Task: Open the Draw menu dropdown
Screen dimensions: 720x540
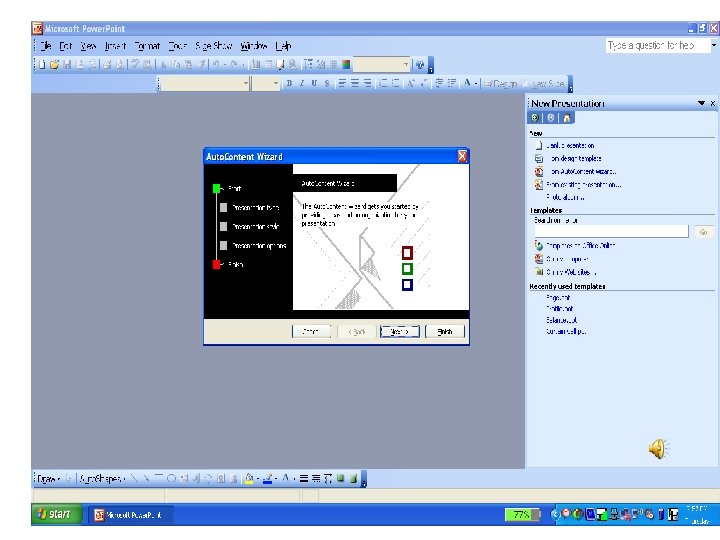Action: [x=48, y=479]
